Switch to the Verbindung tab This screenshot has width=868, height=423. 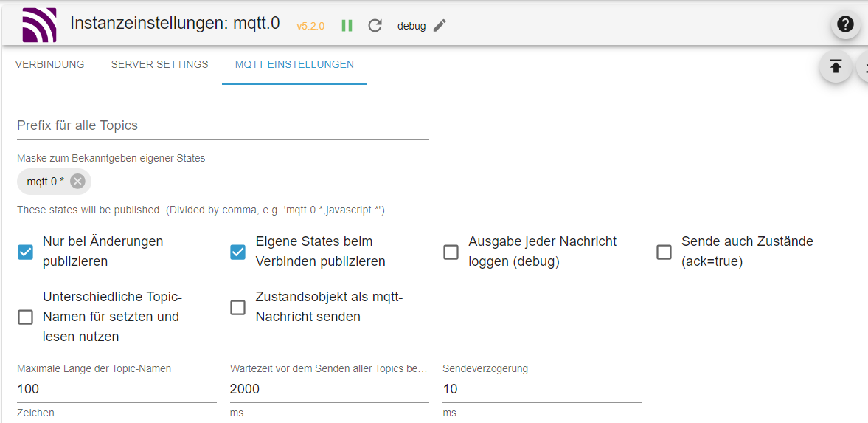(49, 64)
